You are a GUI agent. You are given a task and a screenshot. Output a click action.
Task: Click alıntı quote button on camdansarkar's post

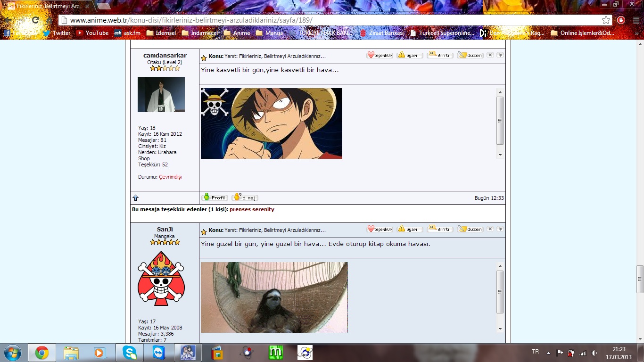tap(440, 55)
